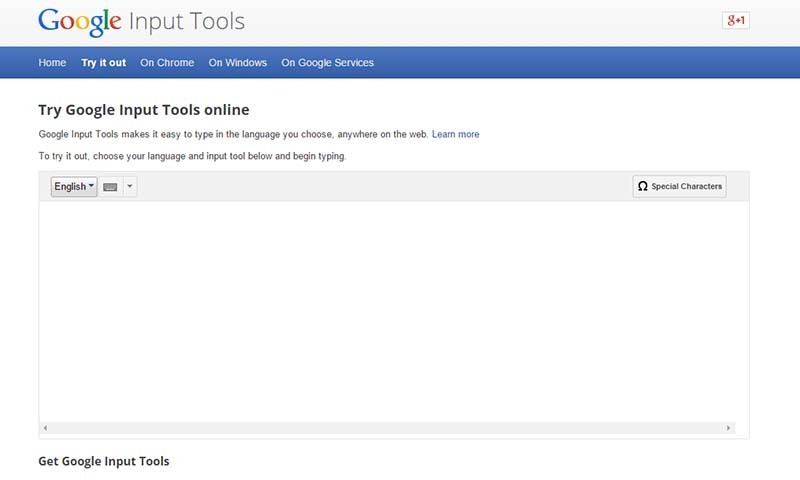Click the horizontal scrollbar right arrow
Screen dimensions: 800x480
click(728, 428)
